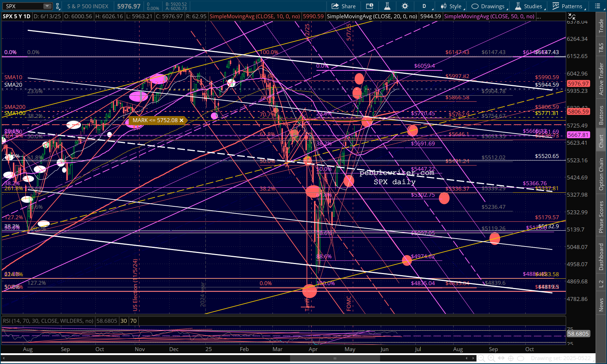Open the Active Trader side tab
This screenshot has width=607, height=364.
click(x=601, y=79)
